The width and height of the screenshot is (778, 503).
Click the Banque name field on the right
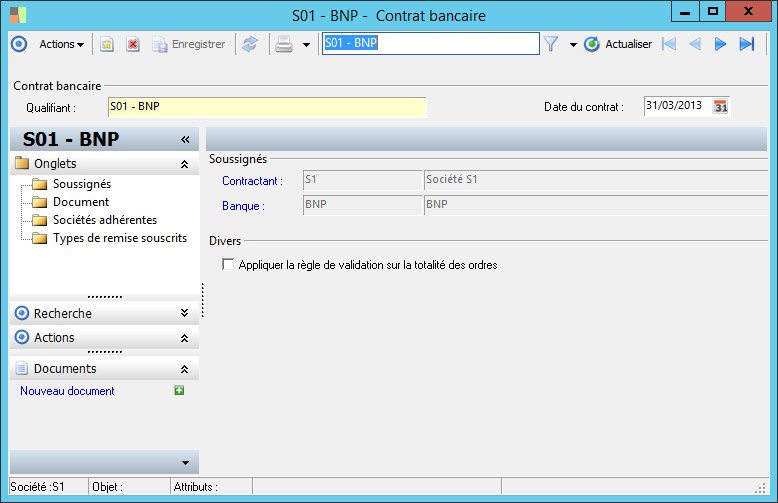tap(596, 205)
